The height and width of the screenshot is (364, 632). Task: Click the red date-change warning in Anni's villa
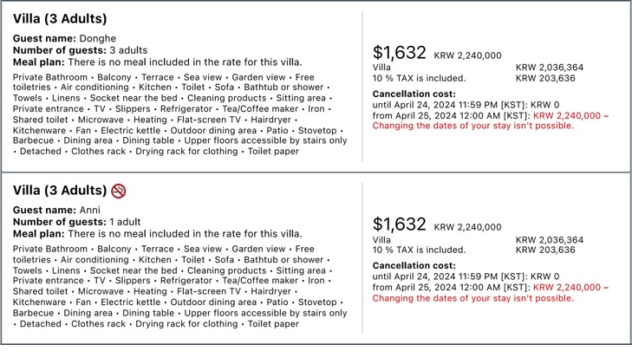[472, 298]
